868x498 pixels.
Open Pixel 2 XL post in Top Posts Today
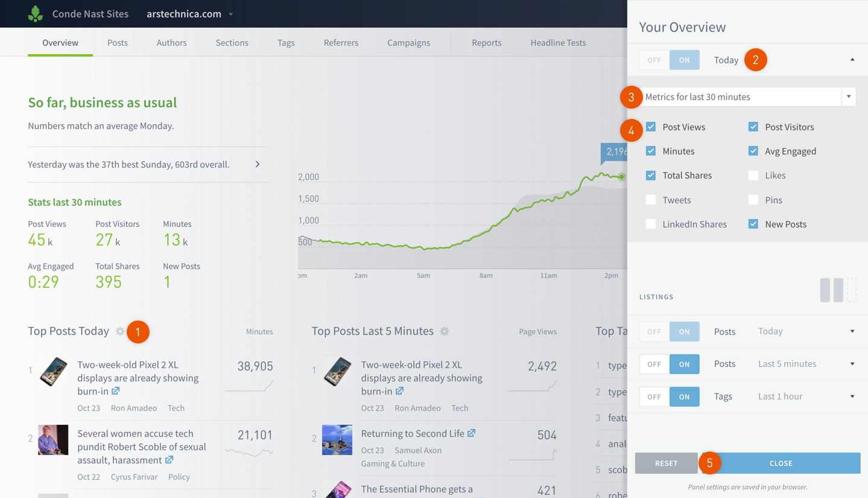pyautogui.click(x=138, y=378)
